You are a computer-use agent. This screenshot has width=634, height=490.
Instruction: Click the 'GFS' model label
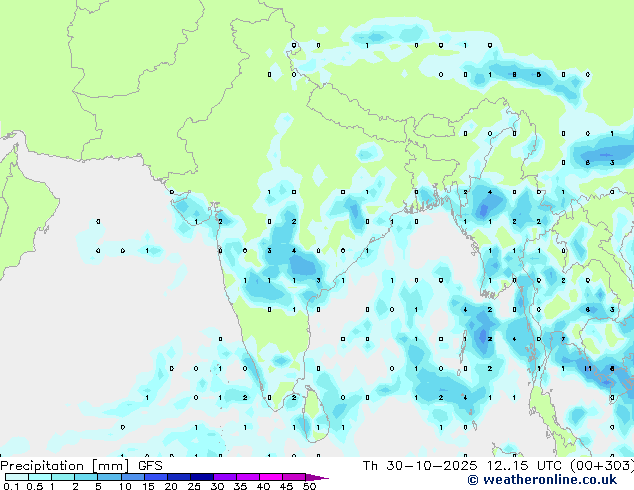click(150, 466)
